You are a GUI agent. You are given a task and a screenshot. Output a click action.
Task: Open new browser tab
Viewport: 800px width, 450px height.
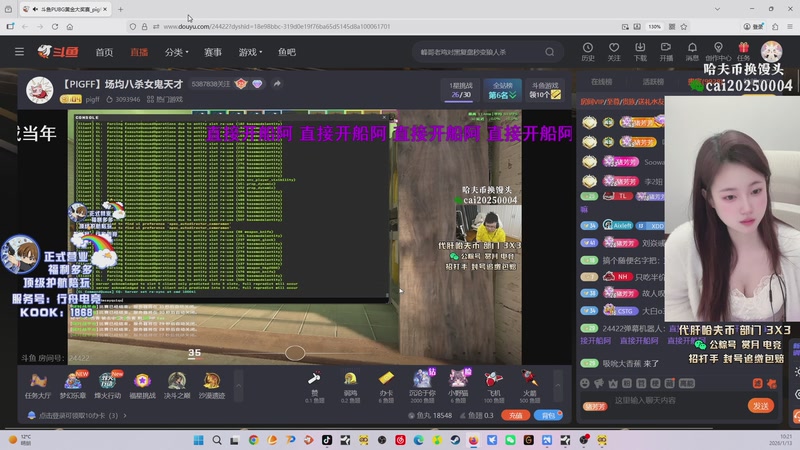coord(120,9)
